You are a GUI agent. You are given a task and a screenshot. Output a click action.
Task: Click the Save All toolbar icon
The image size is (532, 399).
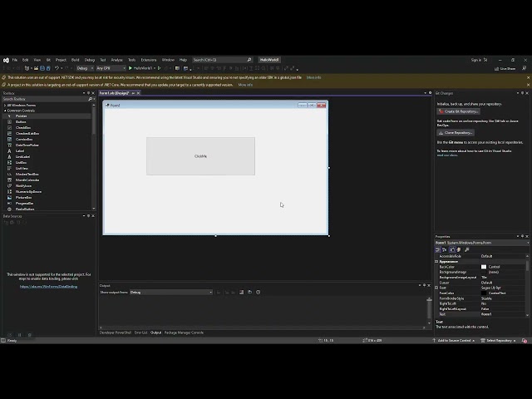point(48,68)
